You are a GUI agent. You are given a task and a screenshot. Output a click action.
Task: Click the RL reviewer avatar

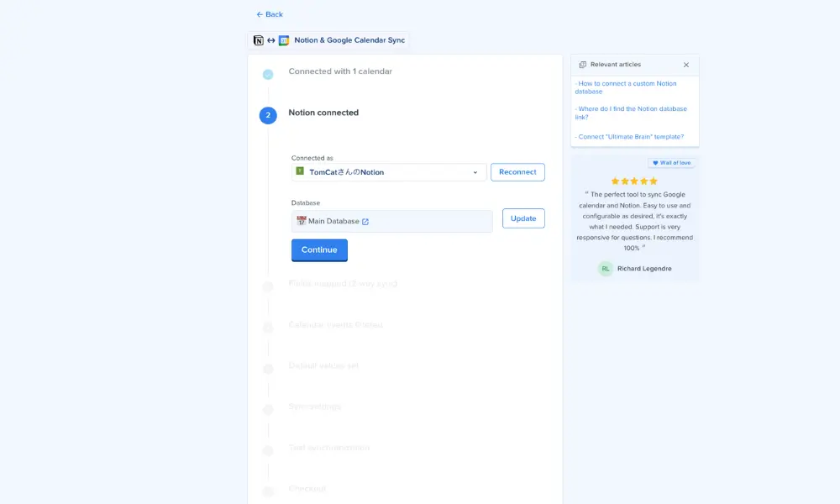[x=606, y=268]
